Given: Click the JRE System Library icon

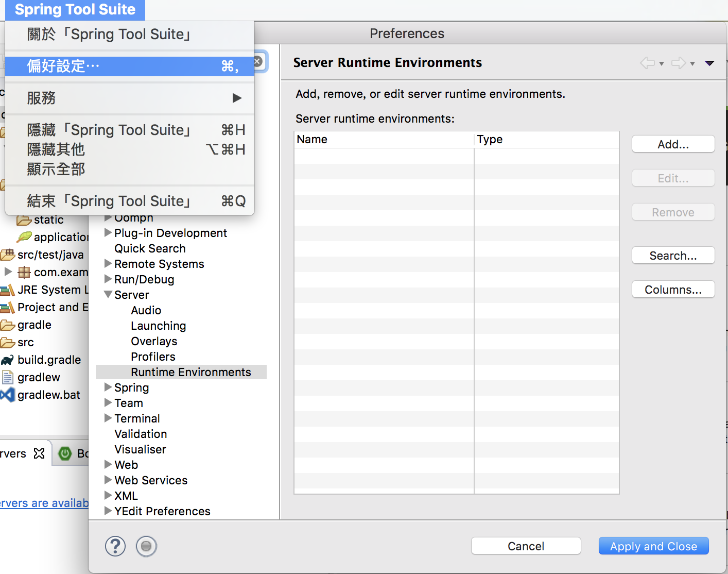Looking at the screenshot, I should tap(7, 290).
